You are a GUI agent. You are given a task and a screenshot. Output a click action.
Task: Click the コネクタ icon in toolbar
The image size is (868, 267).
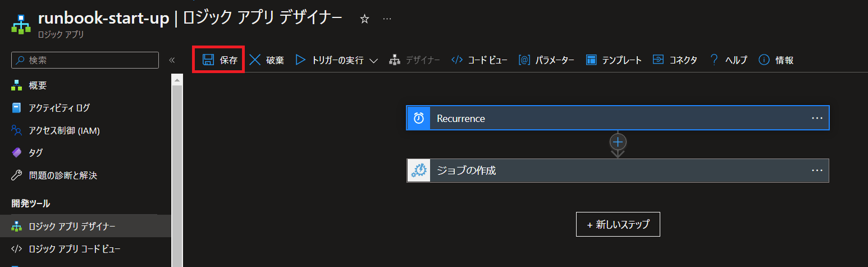tap(658, 60)
